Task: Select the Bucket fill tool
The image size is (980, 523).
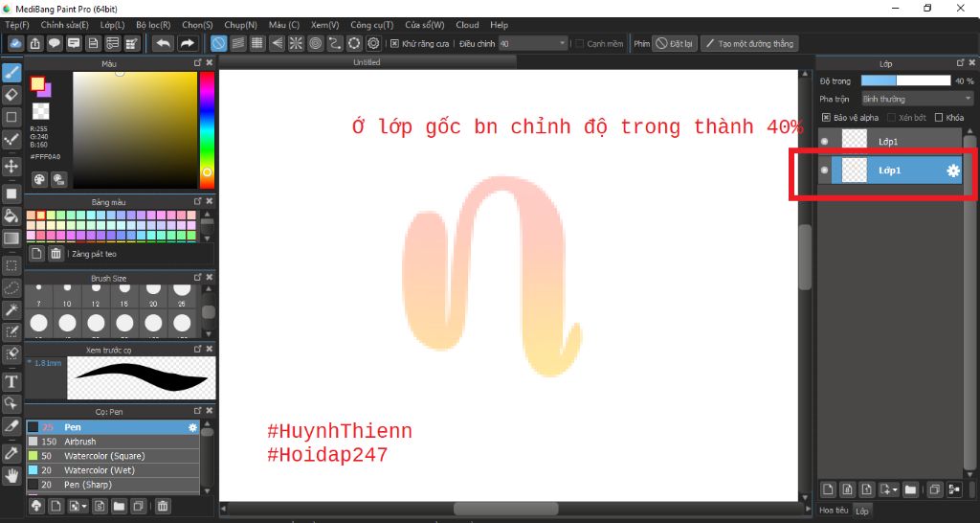Action: [x=11, y=216]
